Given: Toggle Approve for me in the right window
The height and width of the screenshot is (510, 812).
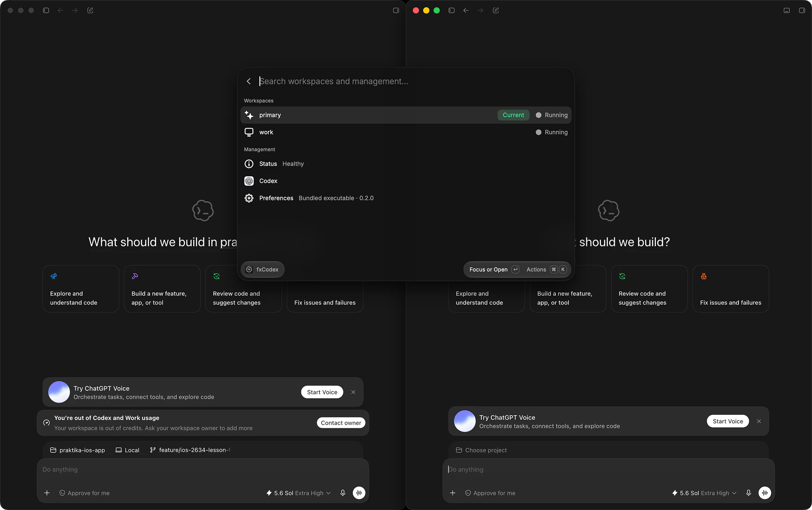Looking at the screenshot, I should [x=490, y=493].
